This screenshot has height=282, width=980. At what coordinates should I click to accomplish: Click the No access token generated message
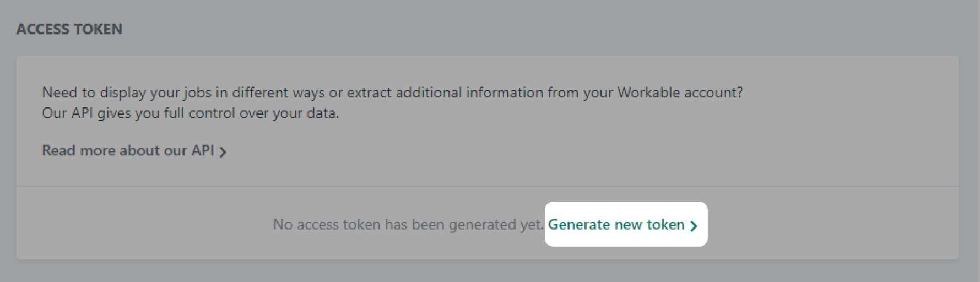tap(408, 225)
